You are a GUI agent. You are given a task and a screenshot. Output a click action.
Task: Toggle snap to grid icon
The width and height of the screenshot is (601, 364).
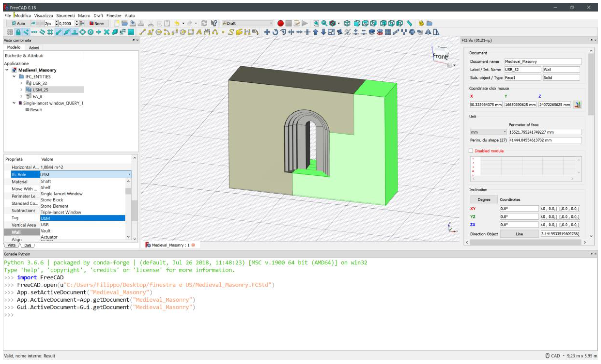click(50, 32)
